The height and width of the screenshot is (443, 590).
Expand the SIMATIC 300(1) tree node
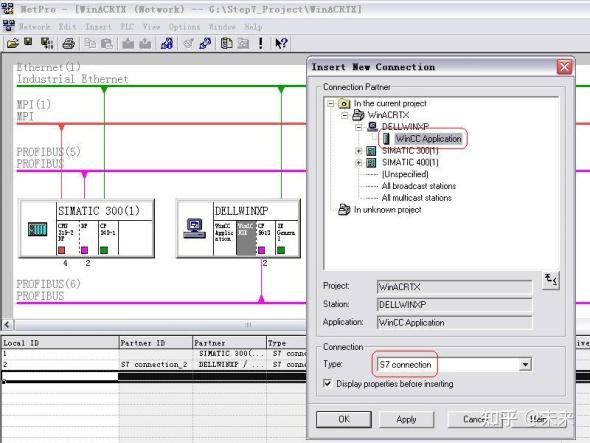click(x=359, y=151)
